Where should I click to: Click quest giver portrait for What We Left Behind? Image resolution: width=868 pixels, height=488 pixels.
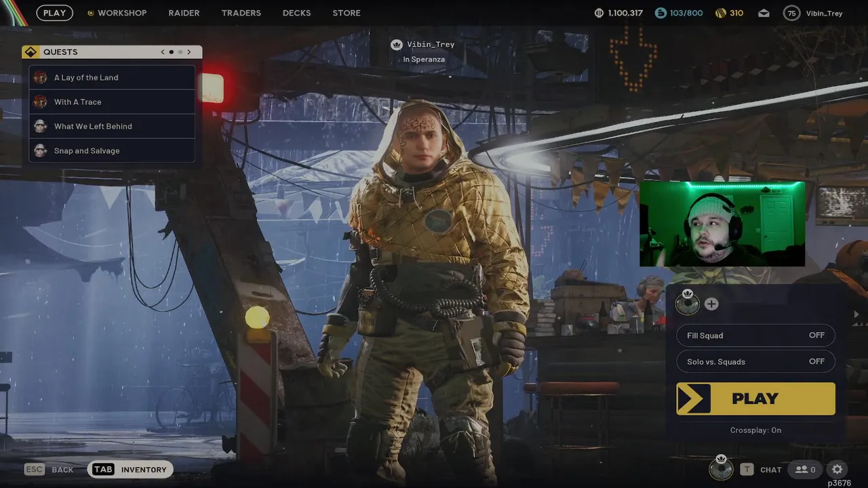tap(41, 126)
